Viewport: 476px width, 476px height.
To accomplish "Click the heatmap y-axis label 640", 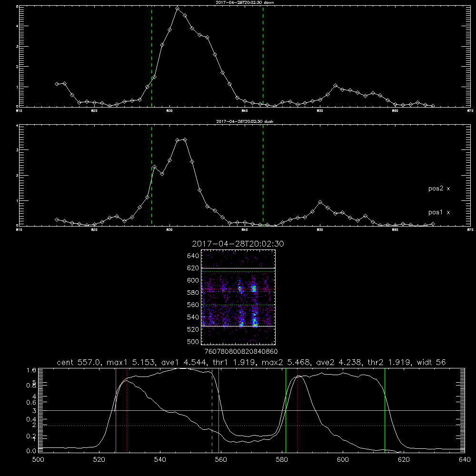I will 193,256.
